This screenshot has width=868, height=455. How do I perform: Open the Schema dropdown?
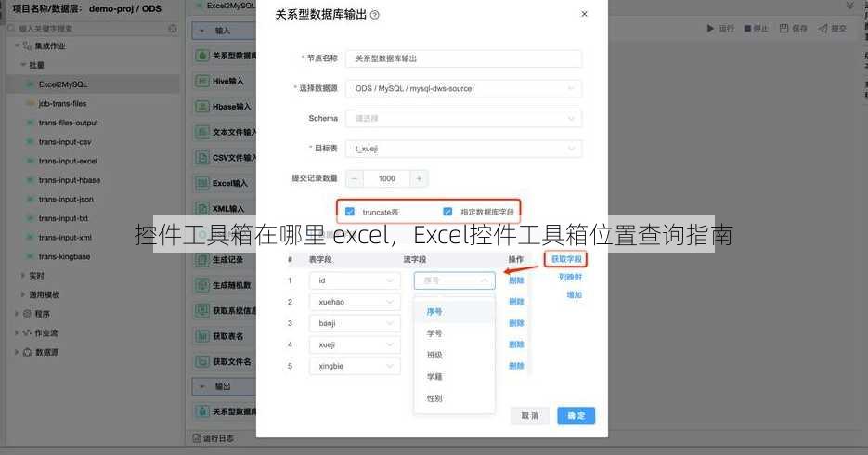click(x=463, y=119)
